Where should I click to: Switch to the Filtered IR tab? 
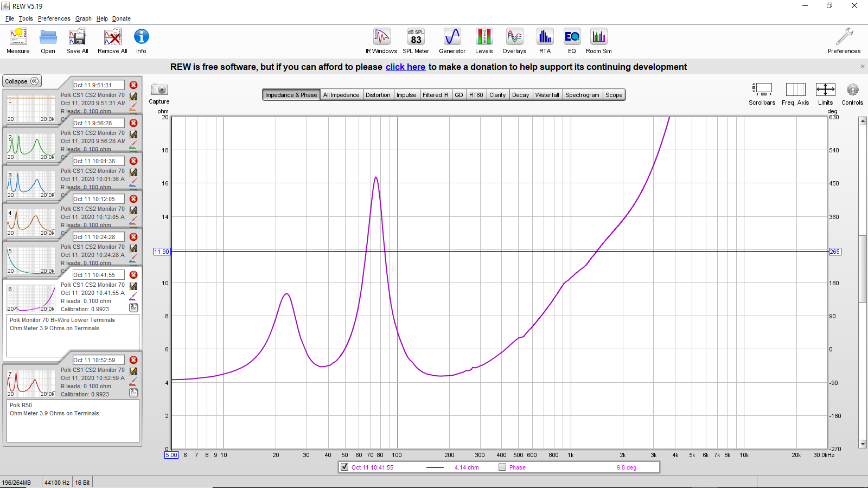pyautogui.click(x=435, y=95)
